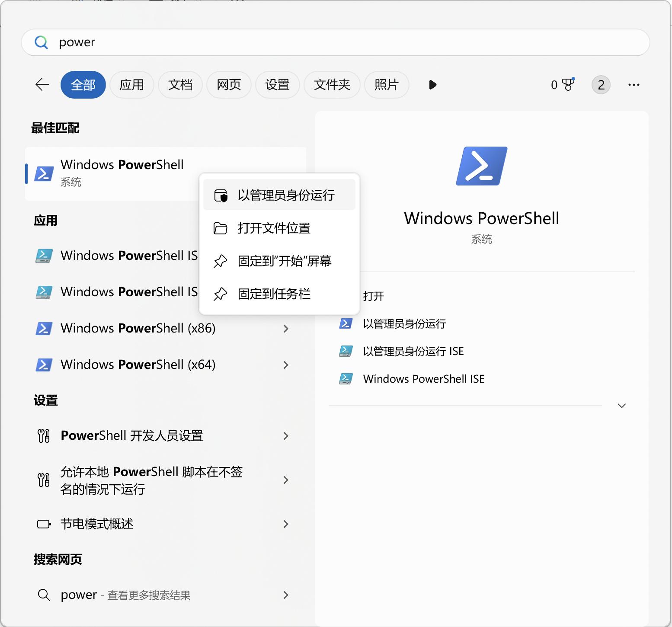Click PowerShell icon beside details-pane 以管理员身份运行
The width and height of the screenshot is (672, 627).
pos(346,323)
